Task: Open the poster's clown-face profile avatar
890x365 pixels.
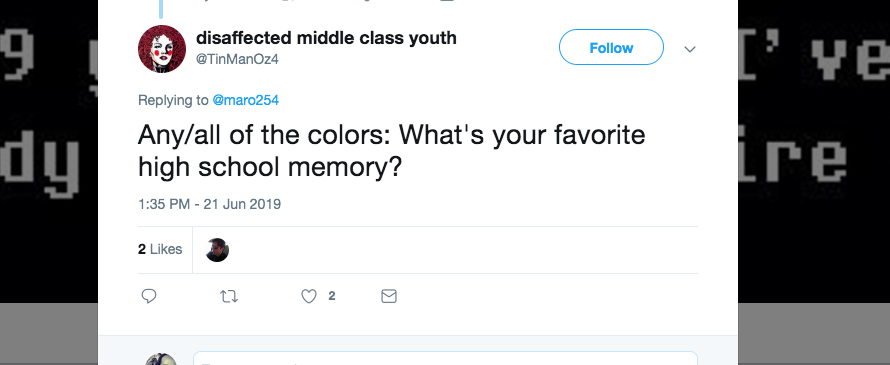Action: tap(162, 49)
